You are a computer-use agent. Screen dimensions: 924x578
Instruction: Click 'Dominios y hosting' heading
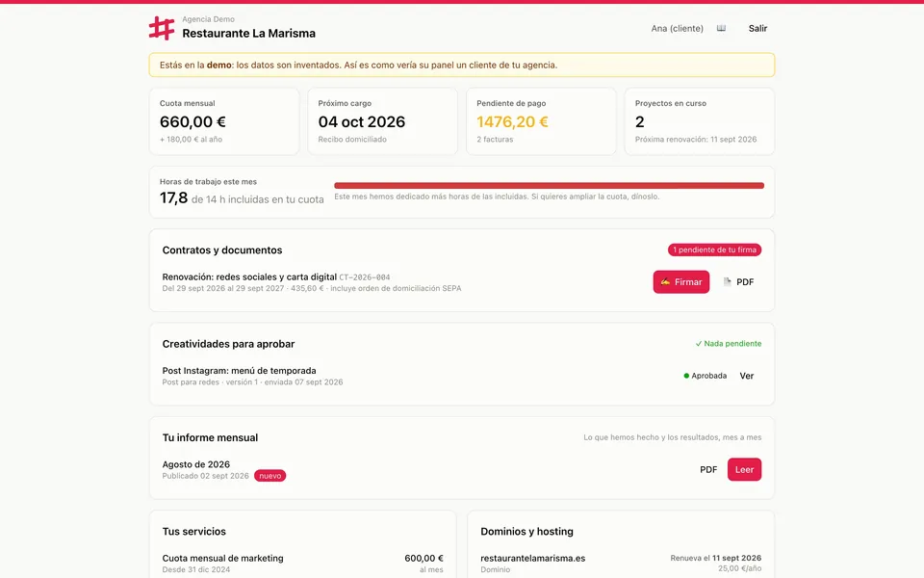point(526,532)
